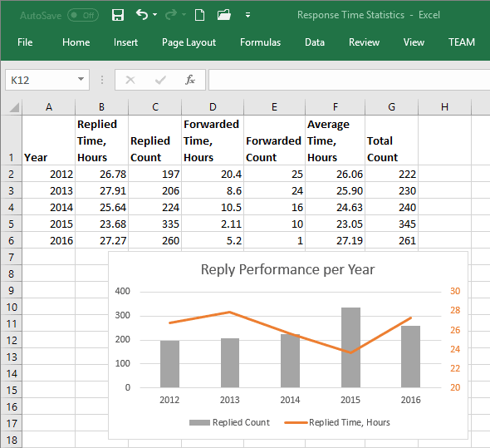
Task: Click the primary axis label 400
Action: [x=123, y=291]
